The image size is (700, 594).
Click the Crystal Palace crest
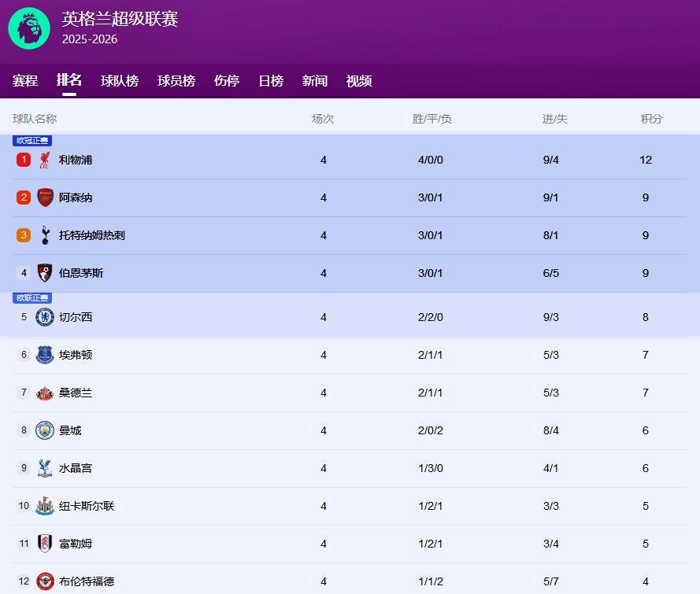click(x=45, y=468)
